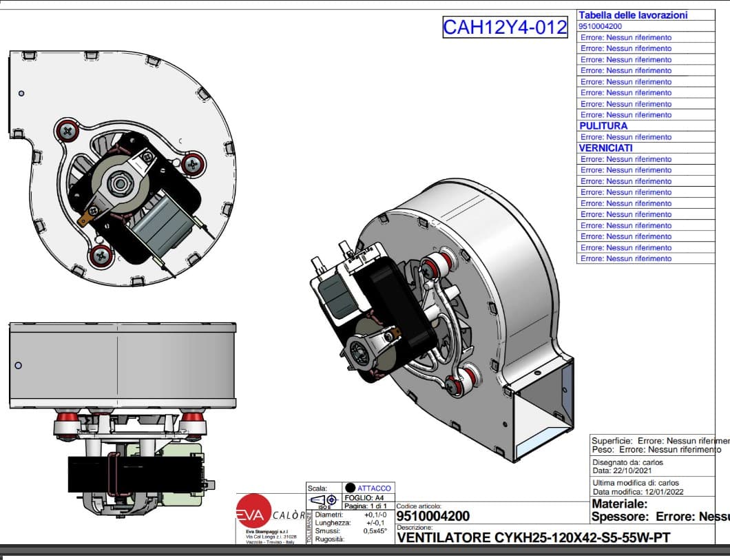
Task: Click the 'Codice articolo:' label
Action: tap(419, 506)
